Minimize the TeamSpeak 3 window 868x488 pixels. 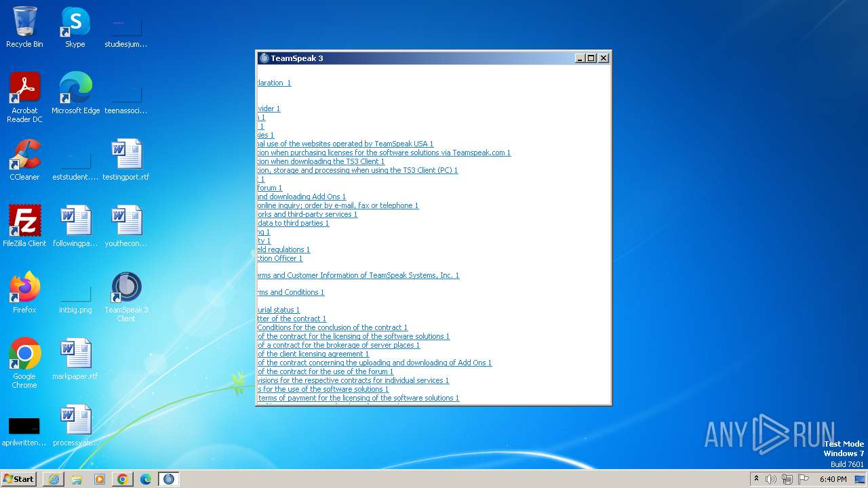(580, 58)
